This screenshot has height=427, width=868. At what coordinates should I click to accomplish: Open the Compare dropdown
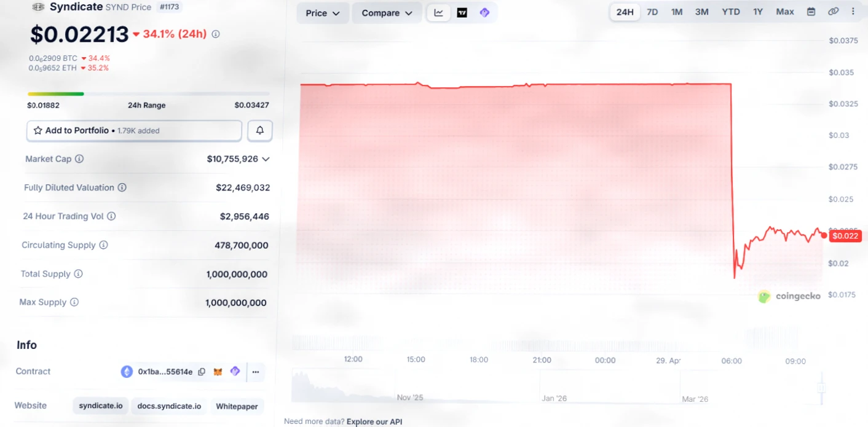[x=387, y=13]
